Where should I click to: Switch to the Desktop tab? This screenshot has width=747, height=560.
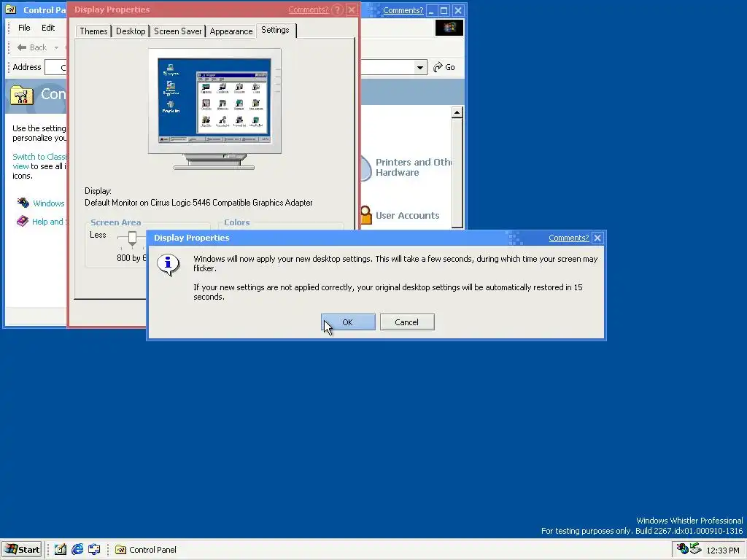(x=131, y=31)
